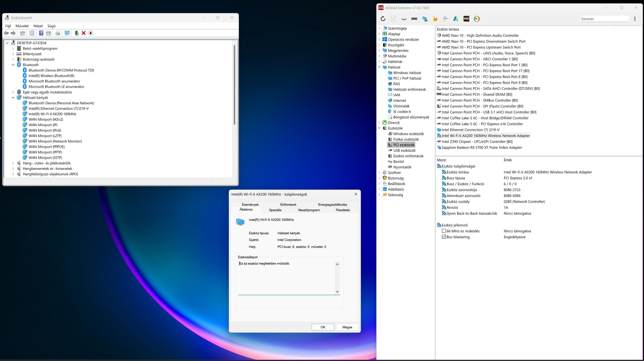This screenshot has width=644, height=361.
Task: Select USB eszközök in the tree
Action: [404, 151]
